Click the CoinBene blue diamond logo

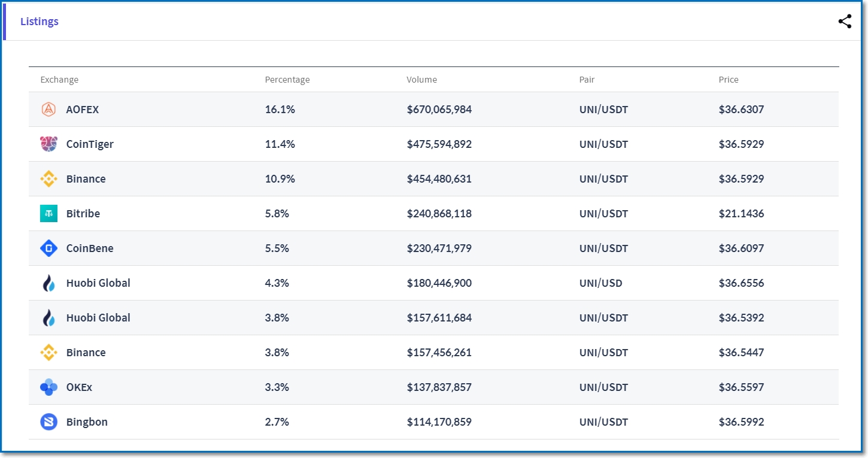click(48, 248)
